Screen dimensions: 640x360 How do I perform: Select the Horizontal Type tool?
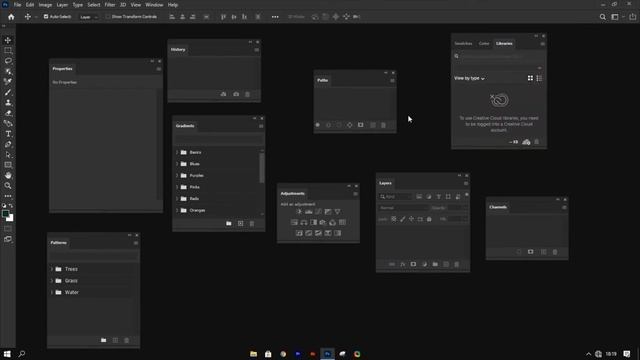[x=8, y=134]
